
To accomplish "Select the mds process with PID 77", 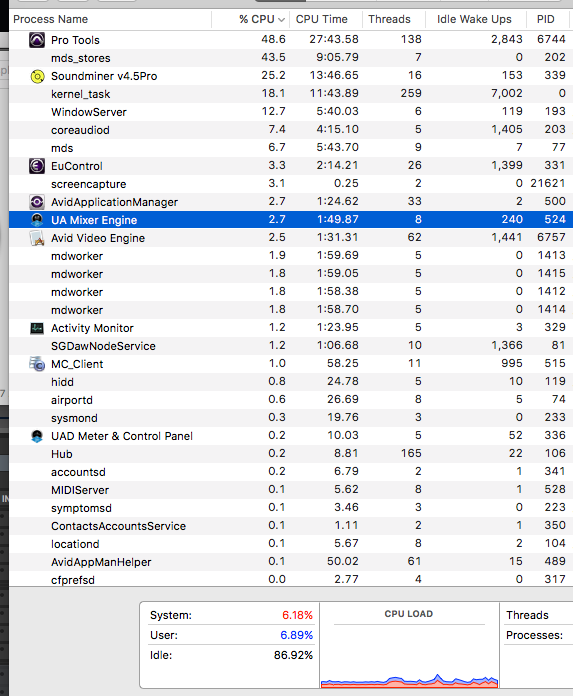I will point(291,148).
